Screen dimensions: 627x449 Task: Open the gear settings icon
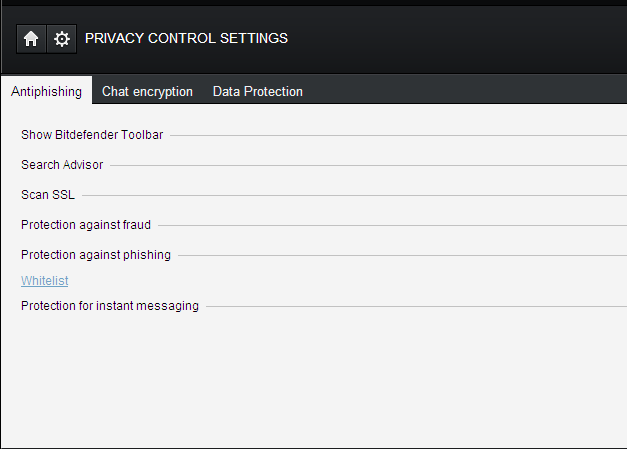pos(62,39)
